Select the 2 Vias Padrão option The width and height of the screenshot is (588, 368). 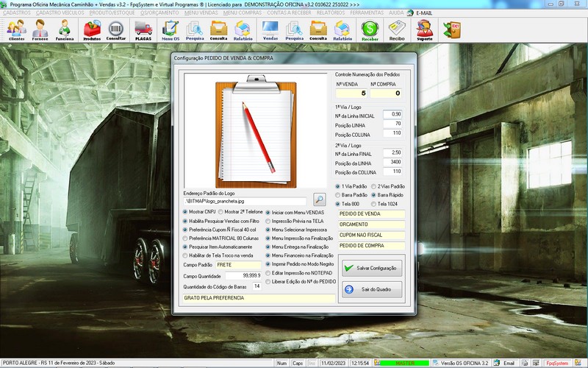[x=373, y=186]
